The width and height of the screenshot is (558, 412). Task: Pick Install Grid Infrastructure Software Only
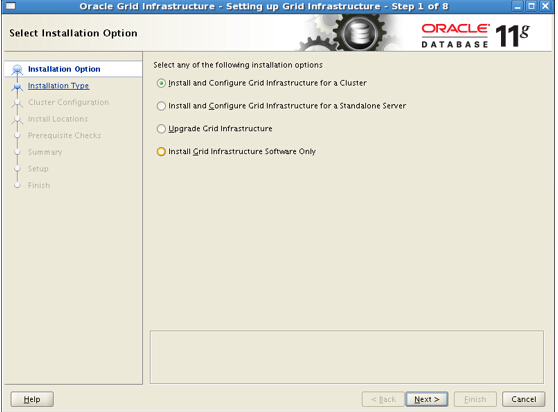[161, 152]
